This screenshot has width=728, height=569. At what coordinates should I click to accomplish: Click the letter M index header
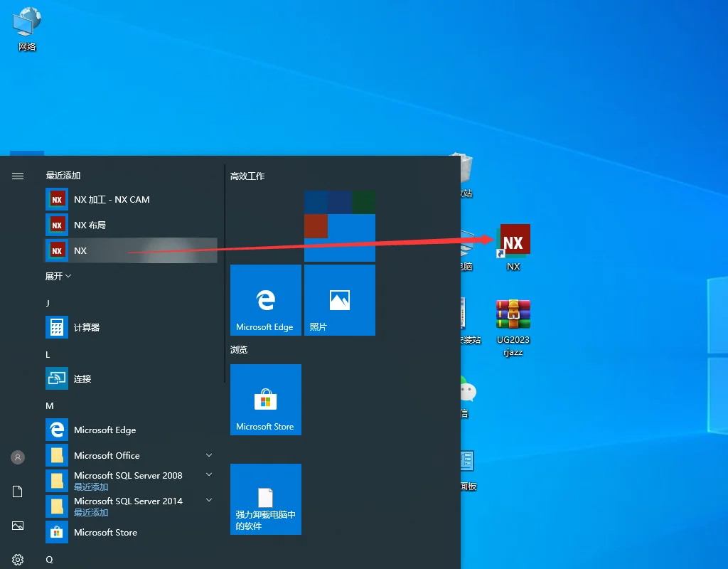coord(50,406)
